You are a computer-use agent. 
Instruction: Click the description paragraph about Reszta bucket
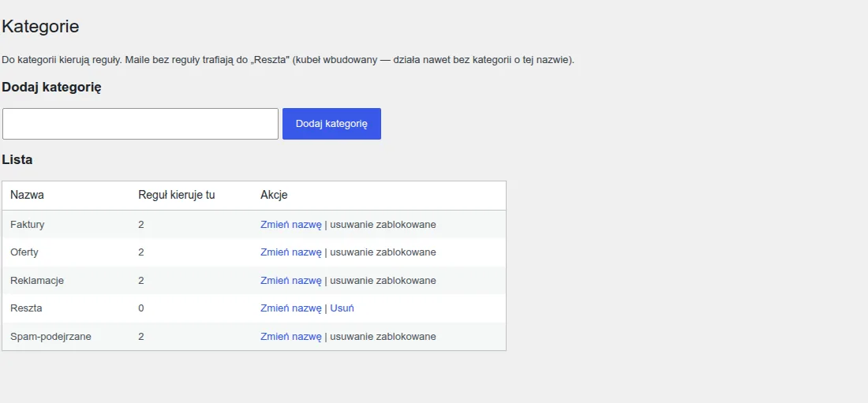point(288,59)
